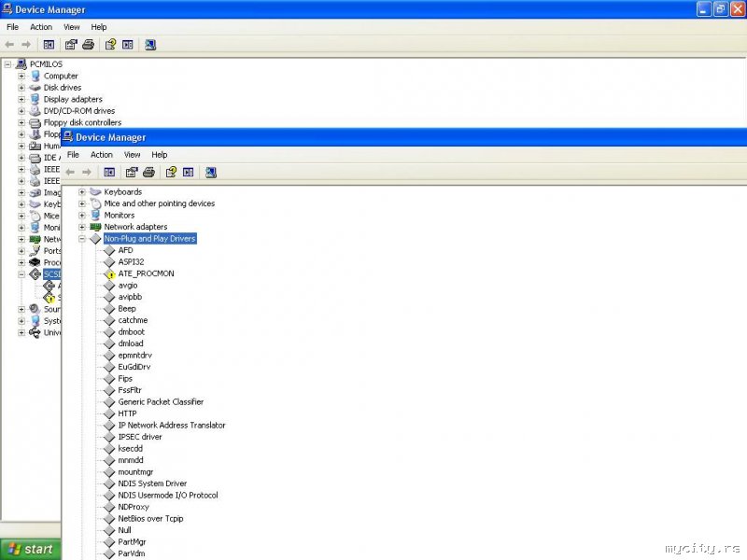Click the Back arrow in the rear Device Manager toolbar
This screenshot has height=560, width=747.
(x=9, y=45)
